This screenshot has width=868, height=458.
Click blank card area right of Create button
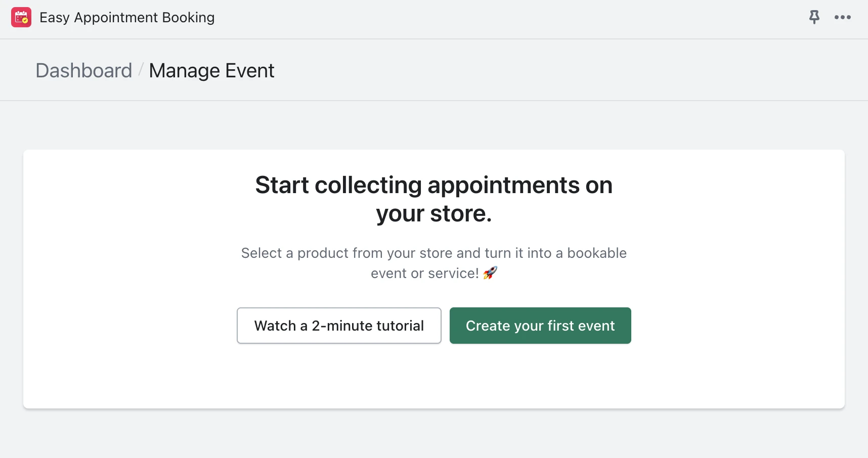tap(738, 326)
